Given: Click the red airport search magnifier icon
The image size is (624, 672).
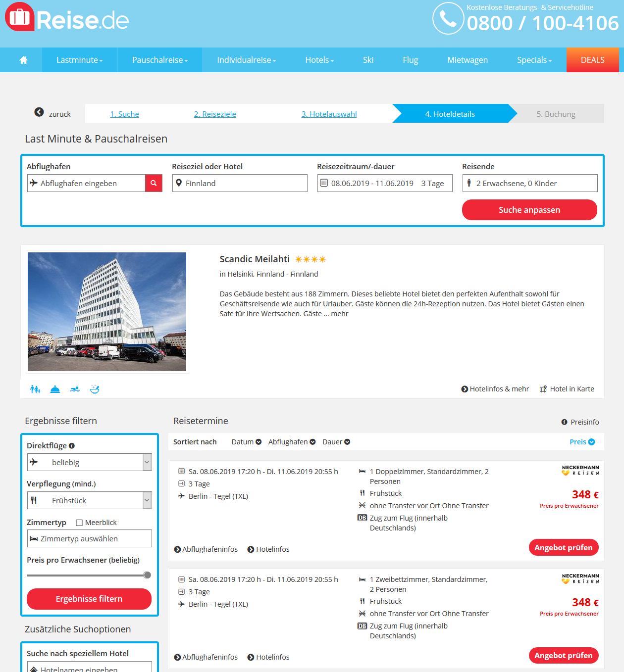Looking at the screenshot, I should tap(154, 183).
